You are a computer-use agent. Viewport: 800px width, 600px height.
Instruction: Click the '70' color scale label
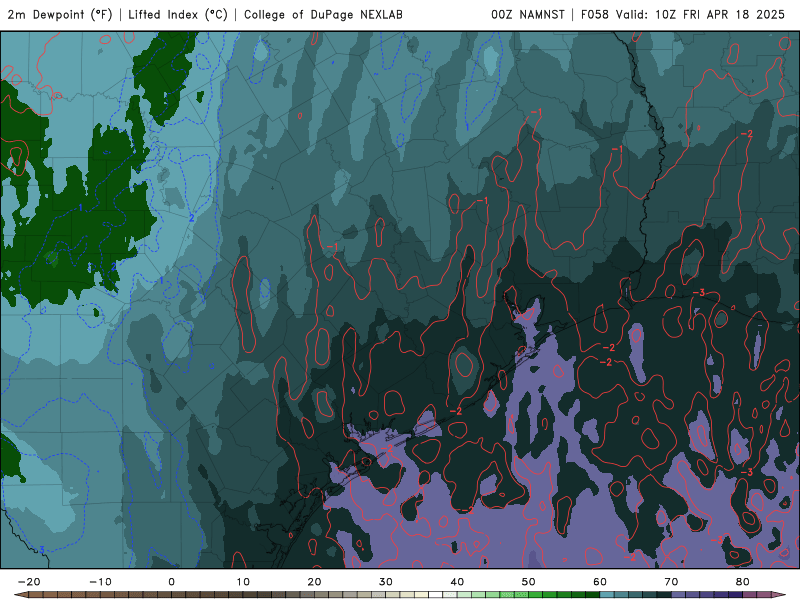coord(671,582)
